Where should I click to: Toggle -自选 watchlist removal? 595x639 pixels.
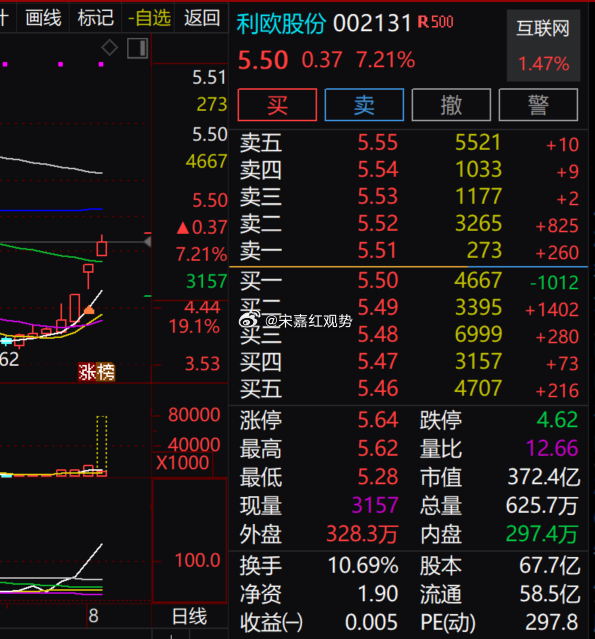tap(149, 18)
